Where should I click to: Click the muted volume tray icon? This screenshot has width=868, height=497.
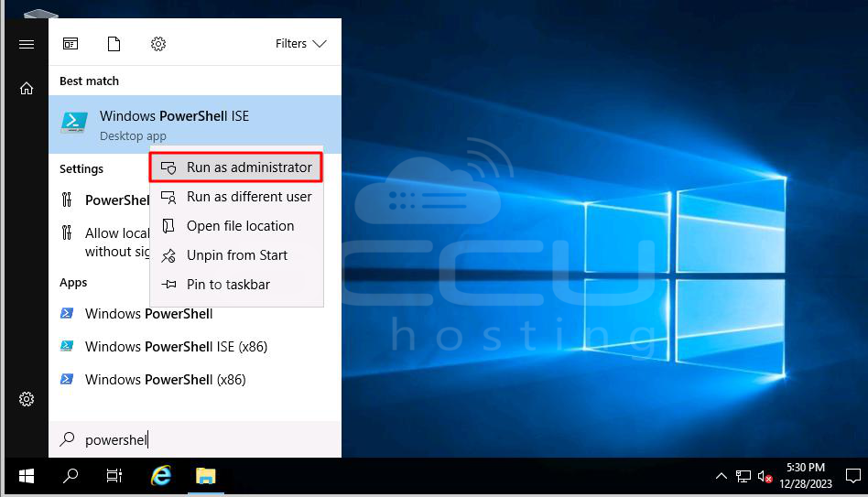[x=765, y=477]
